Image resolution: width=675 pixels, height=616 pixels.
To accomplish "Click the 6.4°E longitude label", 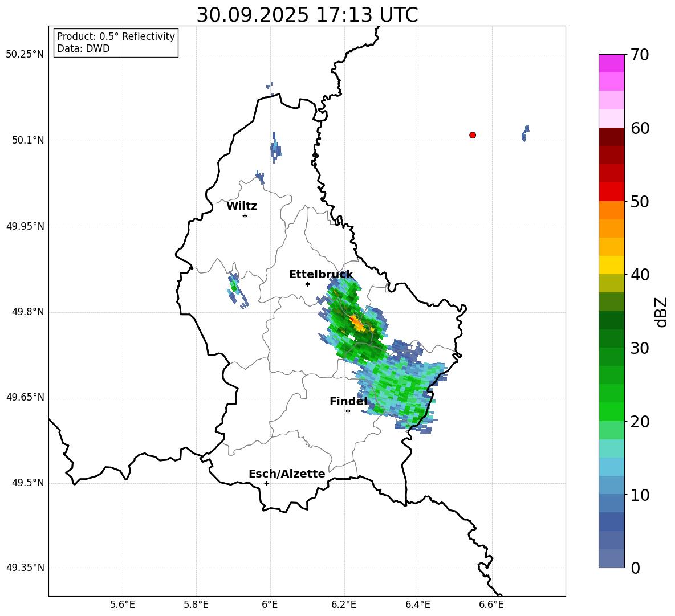I will point(417,605).
